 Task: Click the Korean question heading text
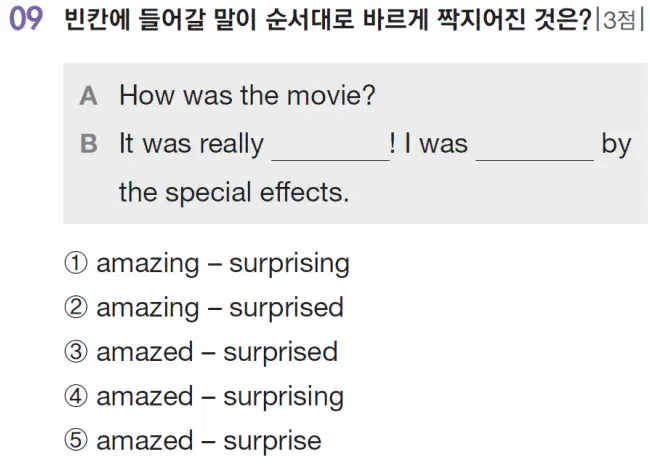[x=327, y=19]
